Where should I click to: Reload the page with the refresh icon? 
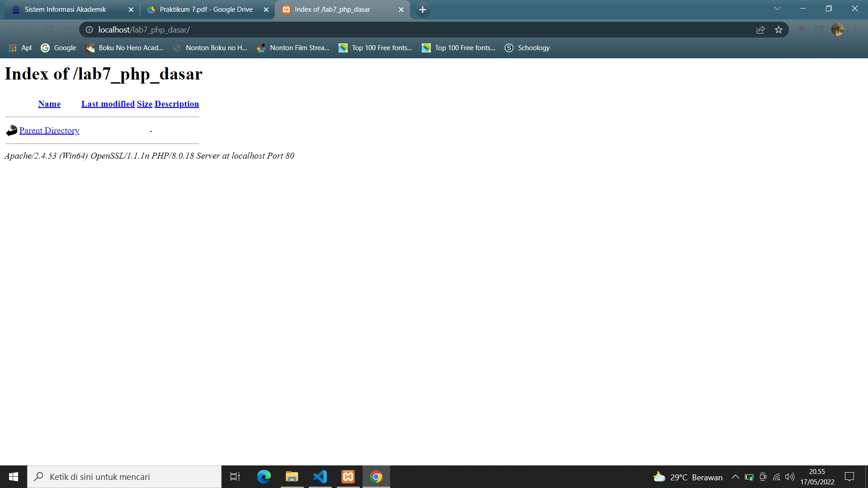49,30
